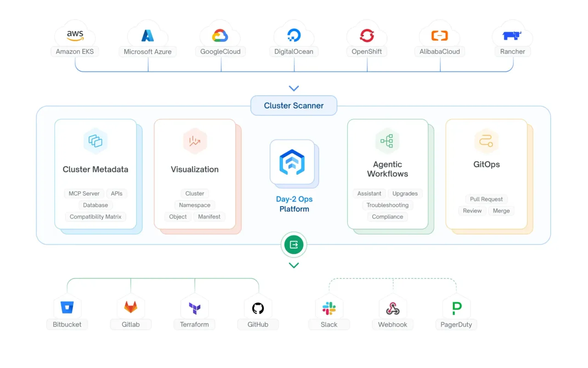Viewport: 588px width, 368px height.
Task: Click the Google Cloud logo
Action: coord(220,35)
